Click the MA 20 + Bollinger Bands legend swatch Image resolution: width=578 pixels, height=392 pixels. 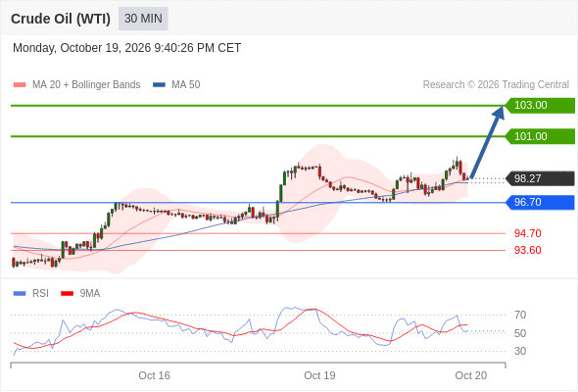coord(20,85)
